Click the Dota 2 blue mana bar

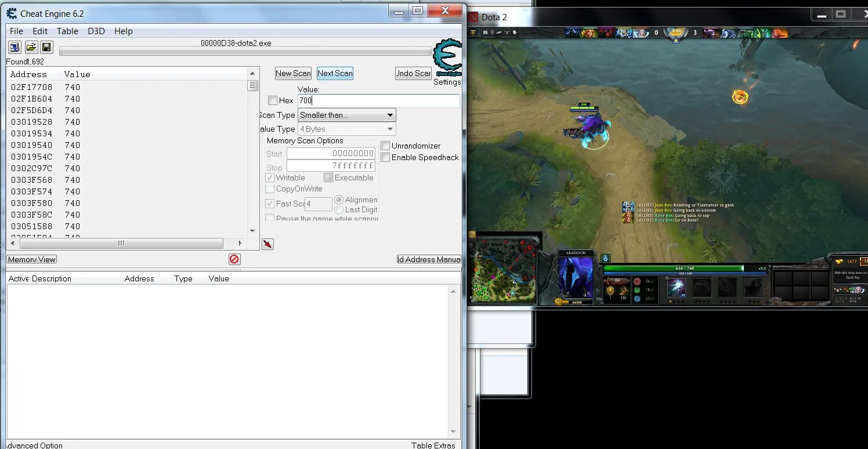pos(685,273)
